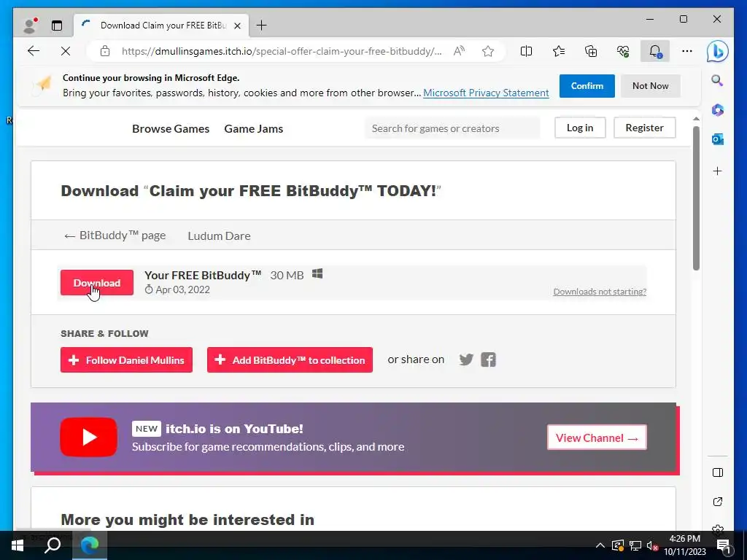Confirm importing browsing data
This screenshot has height=560, width=747.
[587, 86]
